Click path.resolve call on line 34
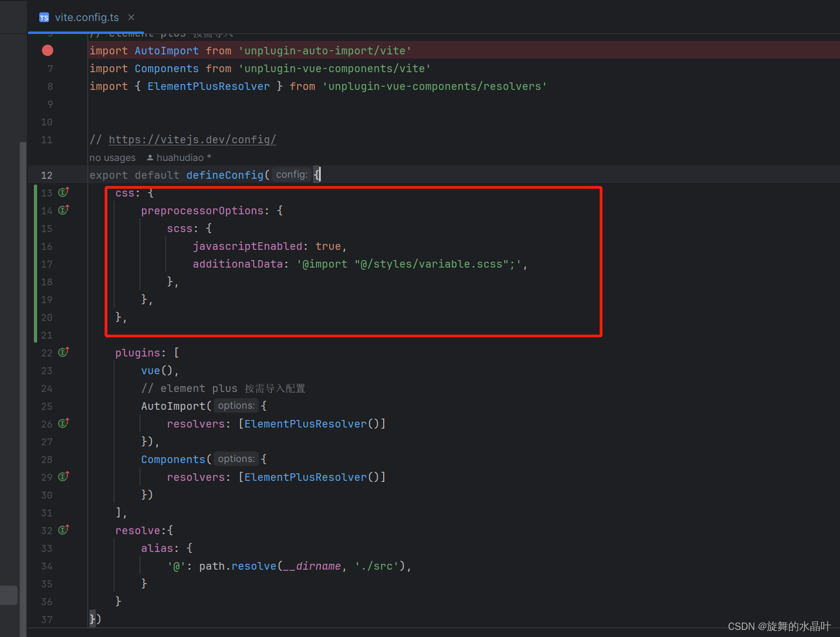This screenshot has height=637, width=840. 238,566
